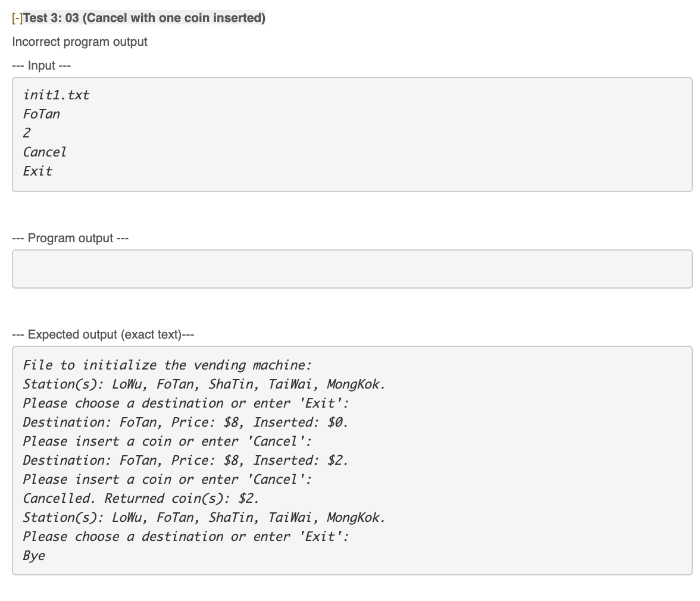
Task: Click inside the empty Program output box
Action: point(352,269)
